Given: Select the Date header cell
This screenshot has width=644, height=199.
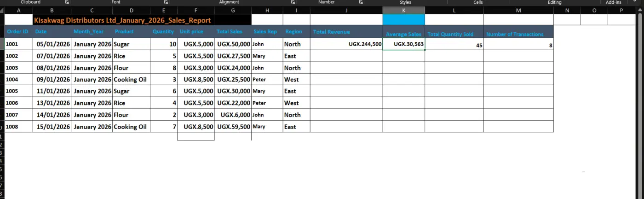Looking at the screenshot, I should coord(52,32).
